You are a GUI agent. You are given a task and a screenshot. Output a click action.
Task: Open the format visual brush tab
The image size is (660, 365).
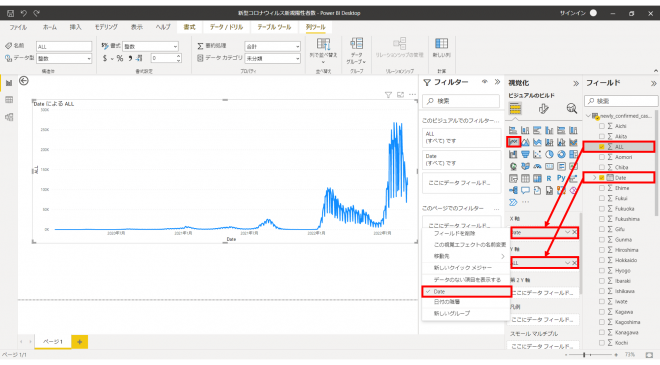543,109
